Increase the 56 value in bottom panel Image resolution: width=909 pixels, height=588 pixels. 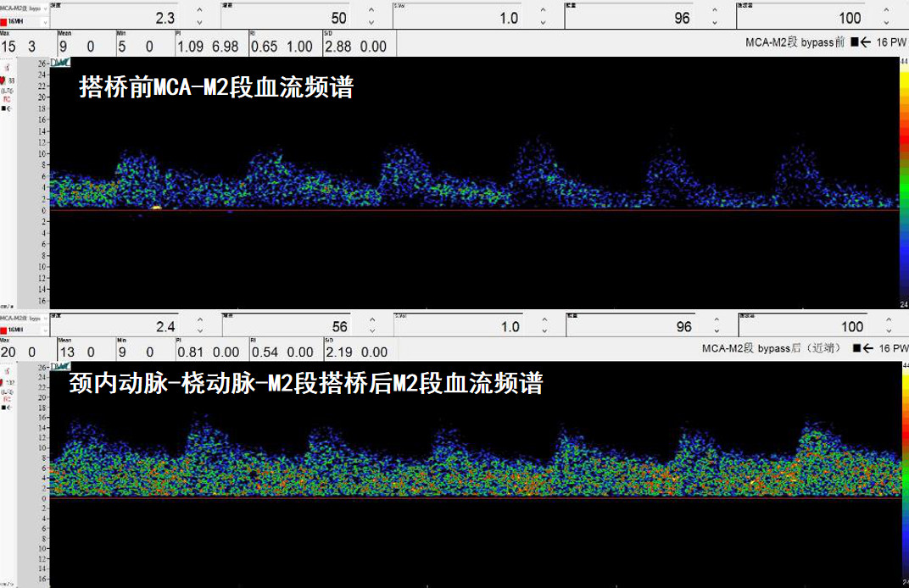click(372, 319)
